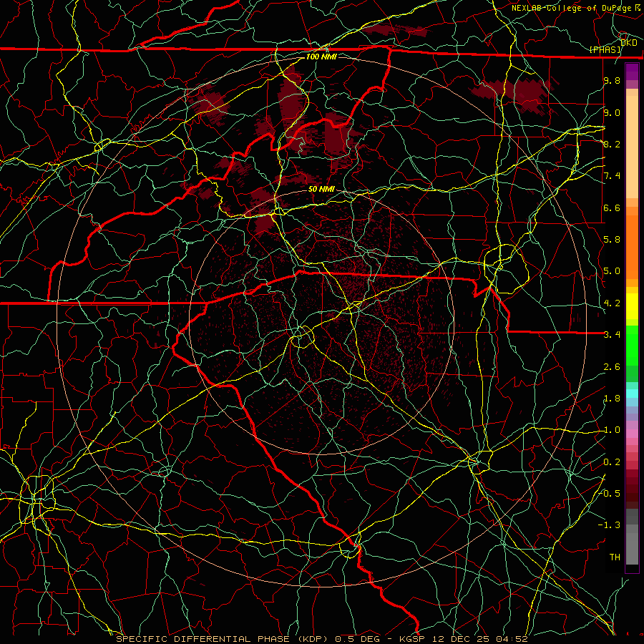Click the 1.0 scale label
The width and height of the screenshot is (644, 644).
pyautogui.click(x=612, y=430)
